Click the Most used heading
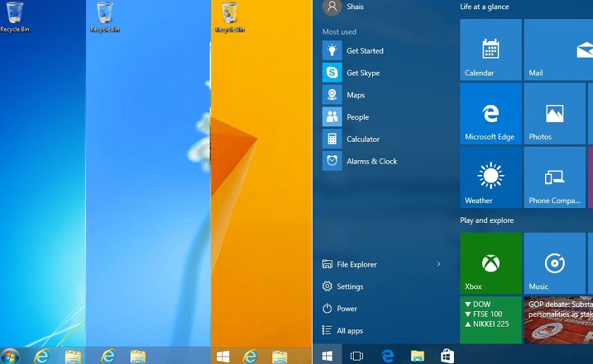Image resolution: width=593 pixels, height=364 pixels. click(x=340, y=32)
